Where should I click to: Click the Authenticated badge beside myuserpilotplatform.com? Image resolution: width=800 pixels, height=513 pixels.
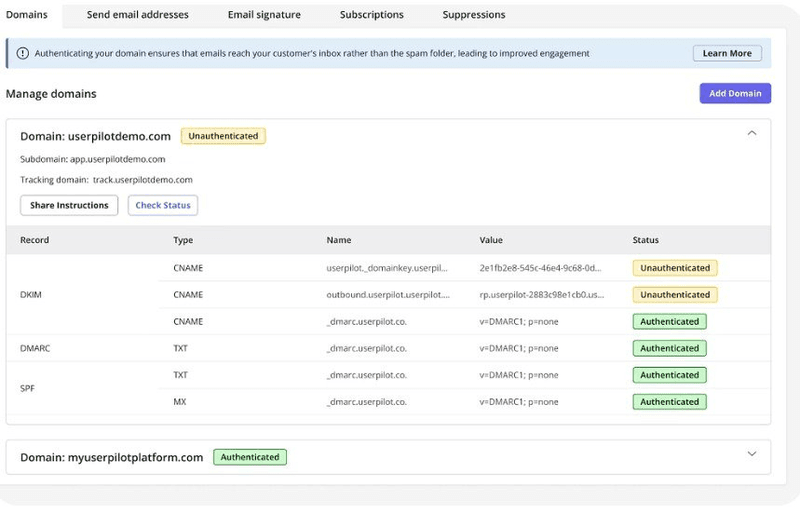250,457
